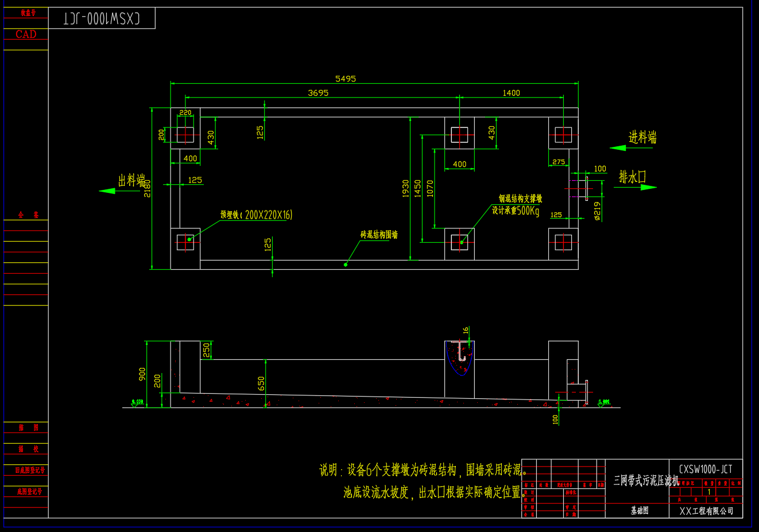Click the left elevation marker in section view
Viewport: 759px width, 532px height.
(x=137, y=403)
